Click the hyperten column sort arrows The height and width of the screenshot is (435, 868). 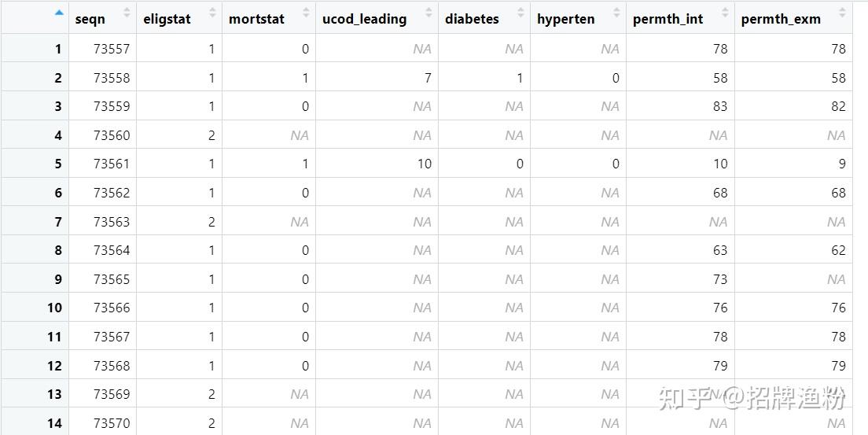pos(615,13)
